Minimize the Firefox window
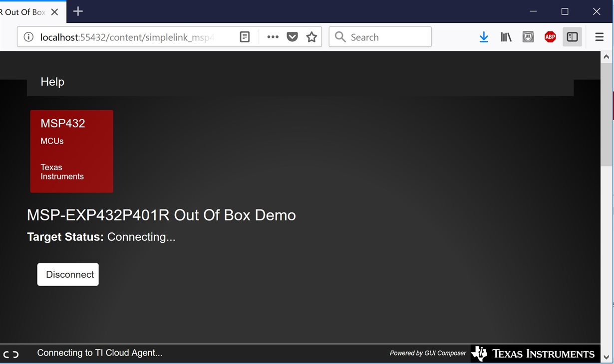Screen dimensions: 614x364 (533, 11)
